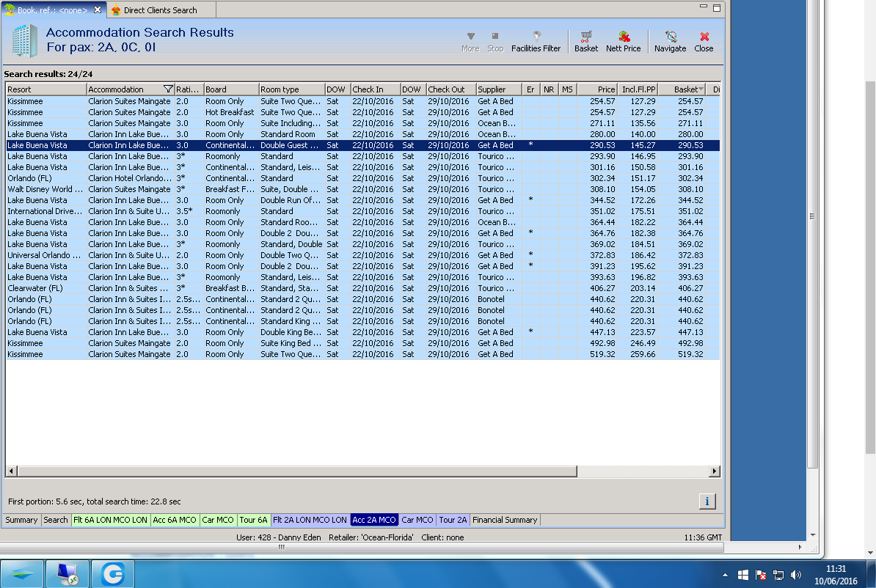Open the Accommodation column filter funnel
This screenshot has height=588, width=876.
pyautogui.click(x=168, y=89)
